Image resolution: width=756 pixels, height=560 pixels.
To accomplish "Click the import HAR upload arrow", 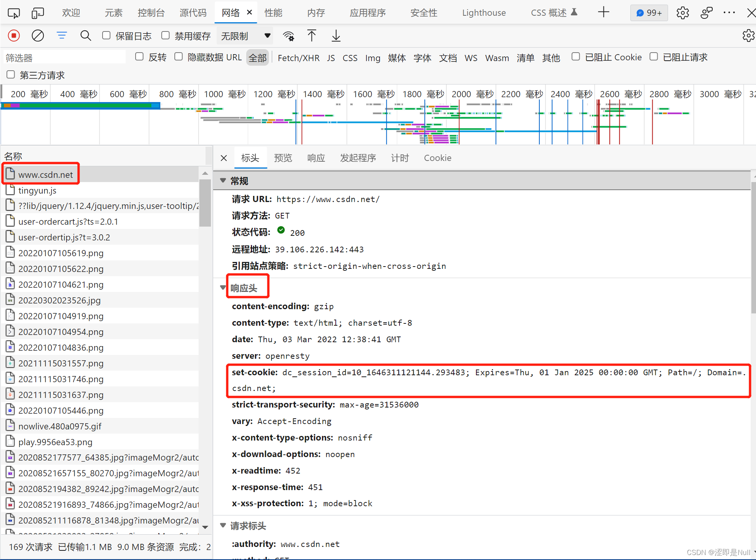I will click(312, 36).
